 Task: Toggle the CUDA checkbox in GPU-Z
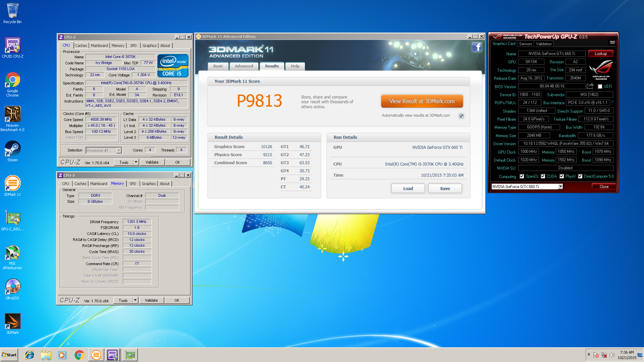pos(543,176)
